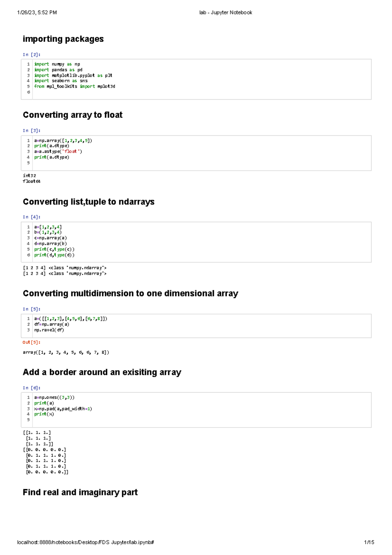Focus the astype('float') code cell
The height and width of the screenshot is (555, 392).
196,152
